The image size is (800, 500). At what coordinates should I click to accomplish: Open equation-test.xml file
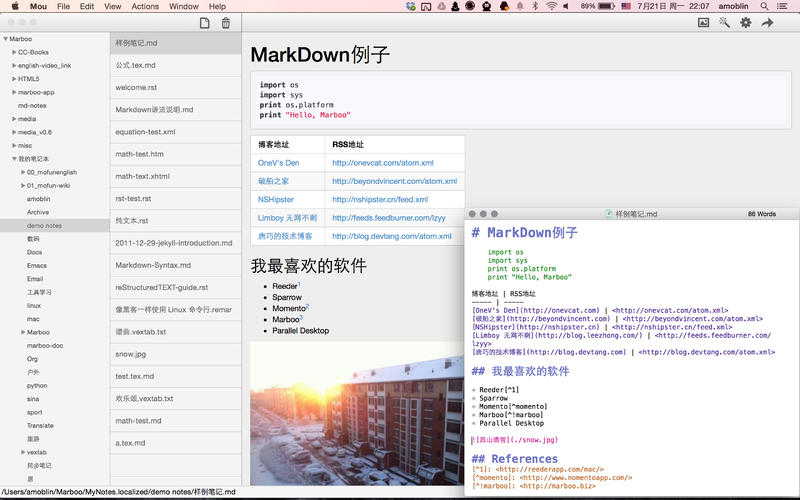[176, 132]
